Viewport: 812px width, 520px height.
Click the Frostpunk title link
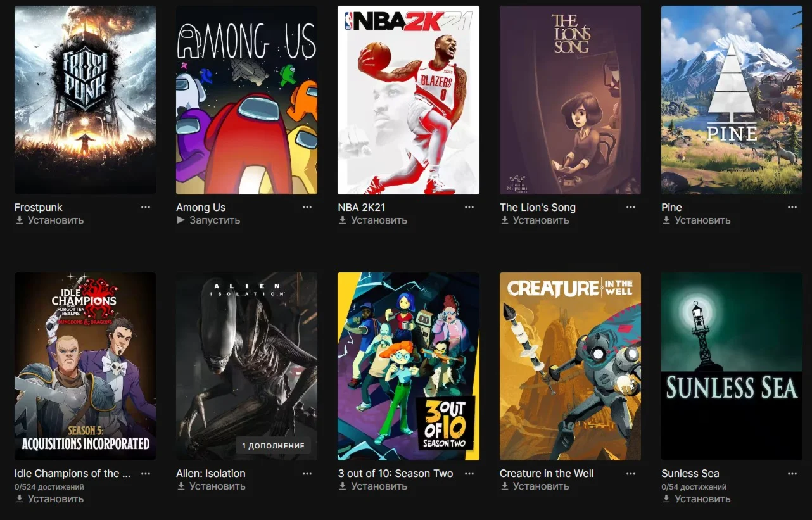click(x=39, y=207)
